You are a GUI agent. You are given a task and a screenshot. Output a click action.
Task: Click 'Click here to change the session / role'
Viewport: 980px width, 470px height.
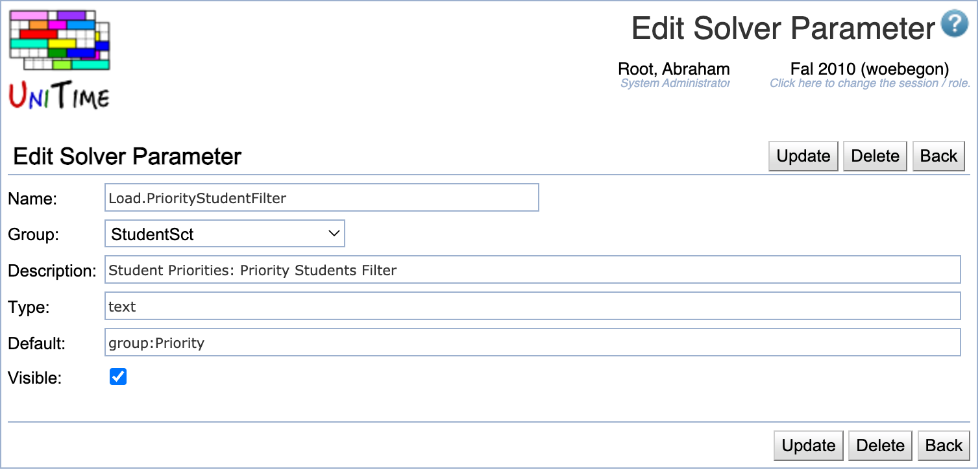(x=869, y=83)
